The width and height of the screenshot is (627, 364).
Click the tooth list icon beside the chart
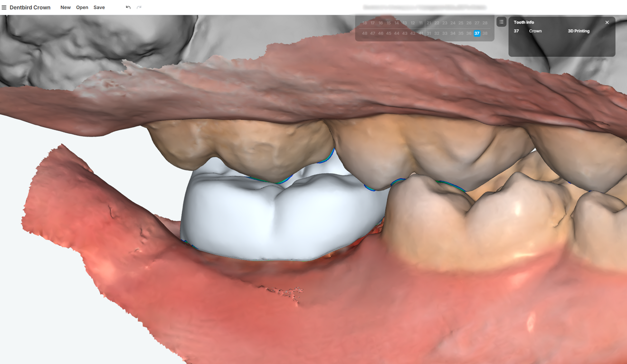pyautogui.click(x=501, y=22)
